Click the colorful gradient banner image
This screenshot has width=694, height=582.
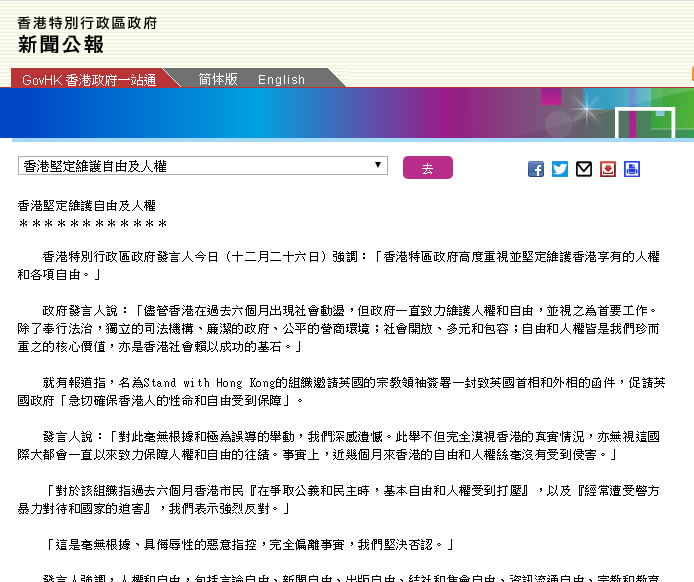click(x=347, y=112)
